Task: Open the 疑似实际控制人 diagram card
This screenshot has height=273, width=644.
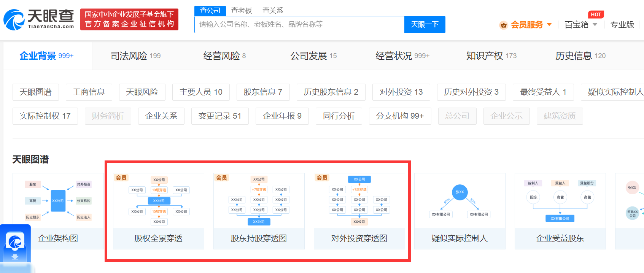Action: point(460,211)
